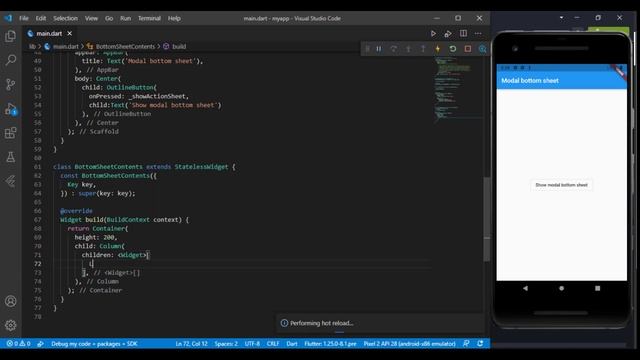Pause the debug session
Image resolution: width=640 pixels, height=360 pixels.
(379, 49)
